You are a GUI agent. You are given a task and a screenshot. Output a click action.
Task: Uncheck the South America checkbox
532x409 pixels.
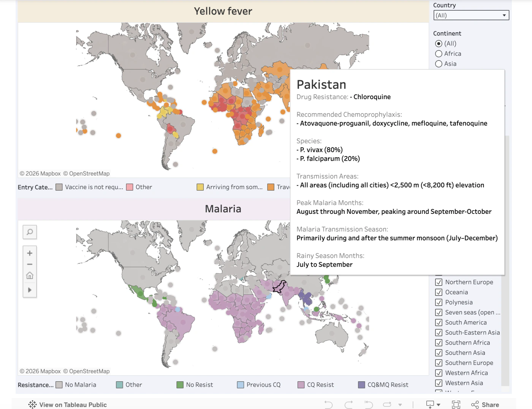[439, 322]
